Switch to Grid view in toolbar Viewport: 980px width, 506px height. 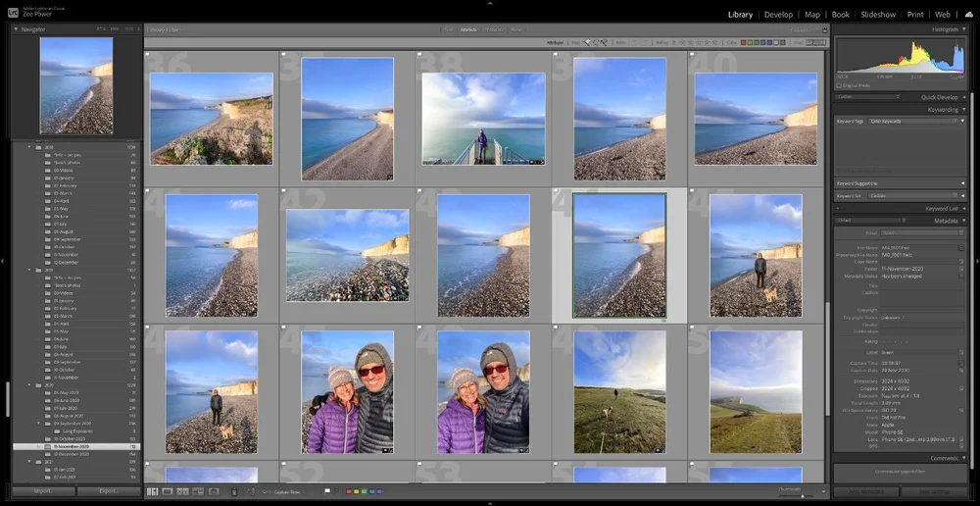click(x=152, y=491)
